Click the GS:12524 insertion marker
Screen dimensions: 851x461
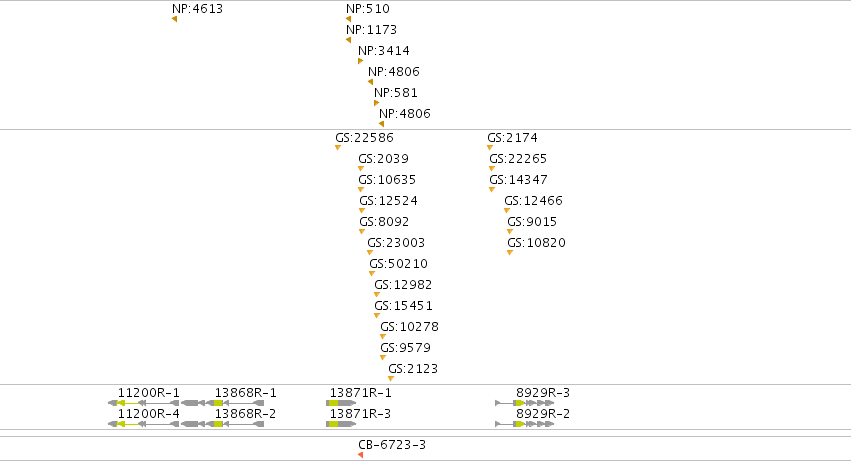point(362,211)
